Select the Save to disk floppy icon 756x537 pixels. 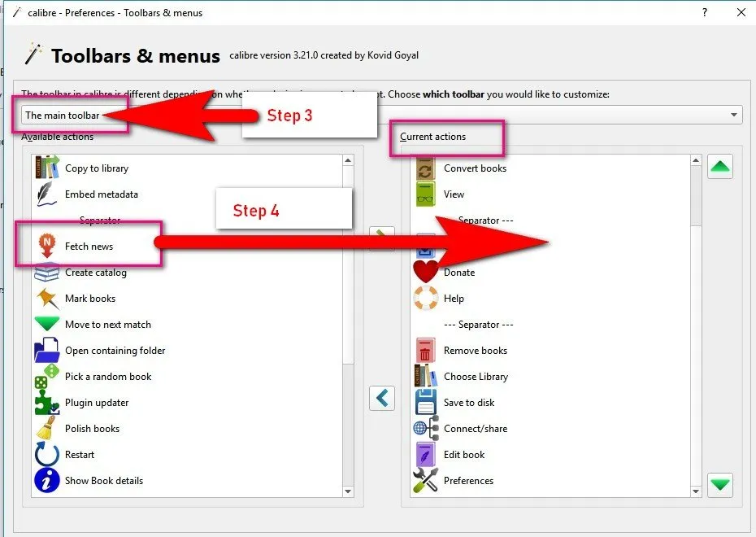click(x=426, y=403)
